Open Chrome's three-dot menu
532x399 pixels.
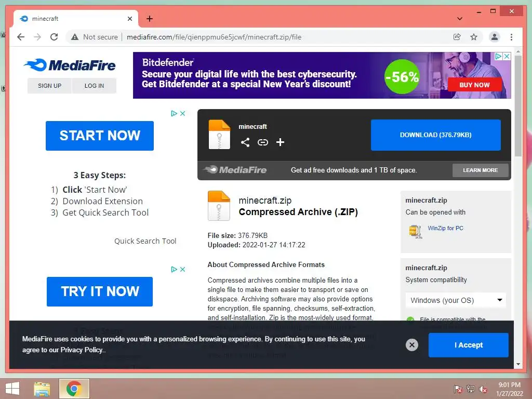click(511, 37)
